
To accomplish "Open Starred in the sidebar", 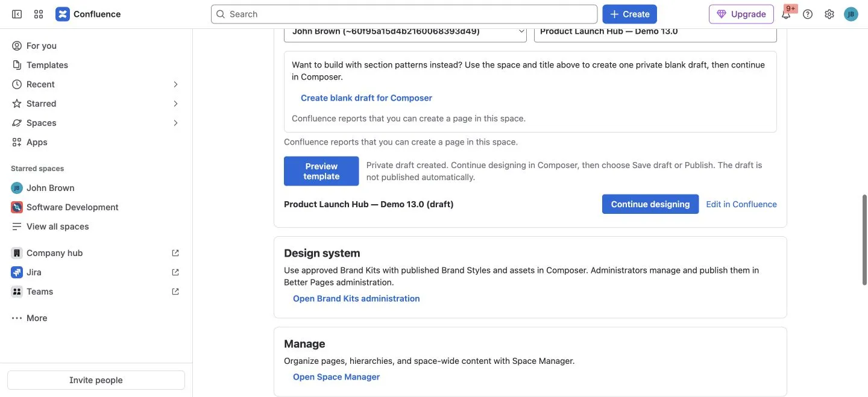I will pyautogui.click(x=96, y=104).
